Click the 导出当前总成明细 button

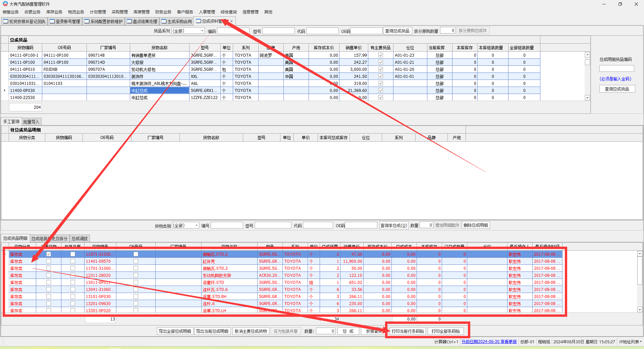(x=212, y=331)
